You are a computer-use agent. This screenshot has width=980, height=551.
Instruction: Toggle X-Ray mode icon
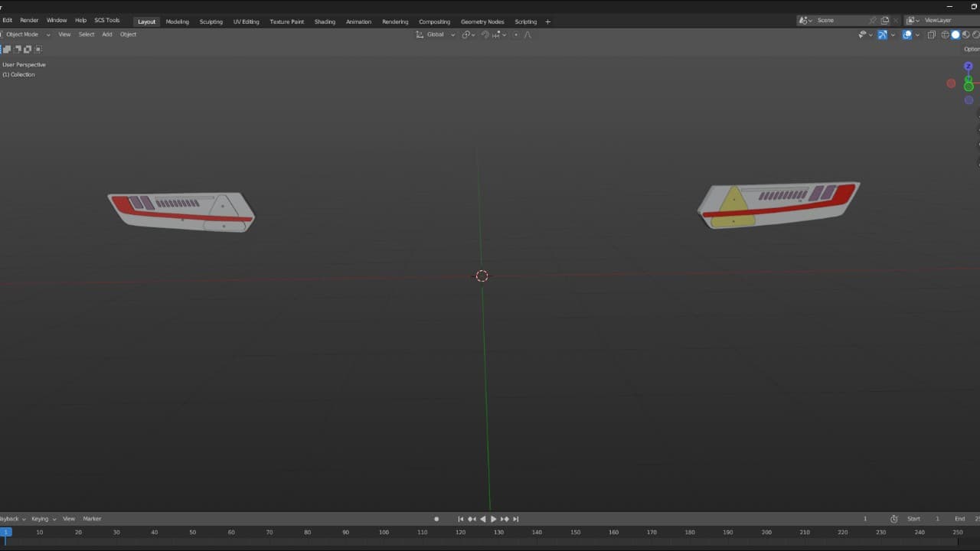tap(932, 34)
